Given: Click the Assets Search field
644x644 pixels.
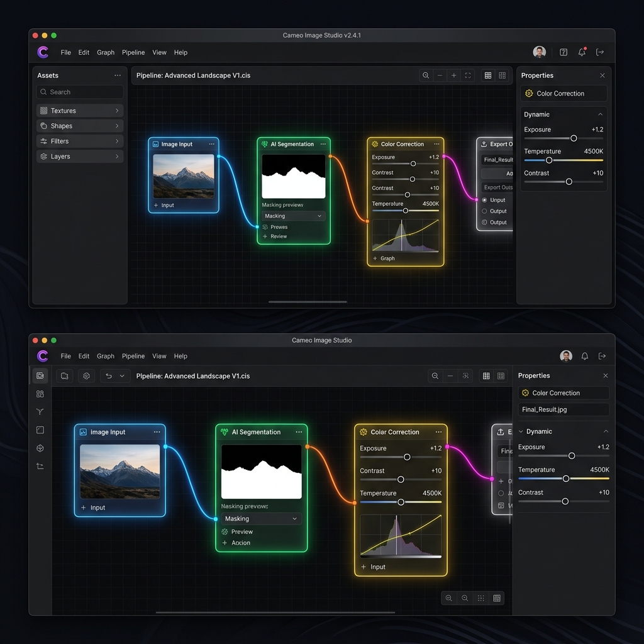Looking at the screenshot, I should coord(80,92).
